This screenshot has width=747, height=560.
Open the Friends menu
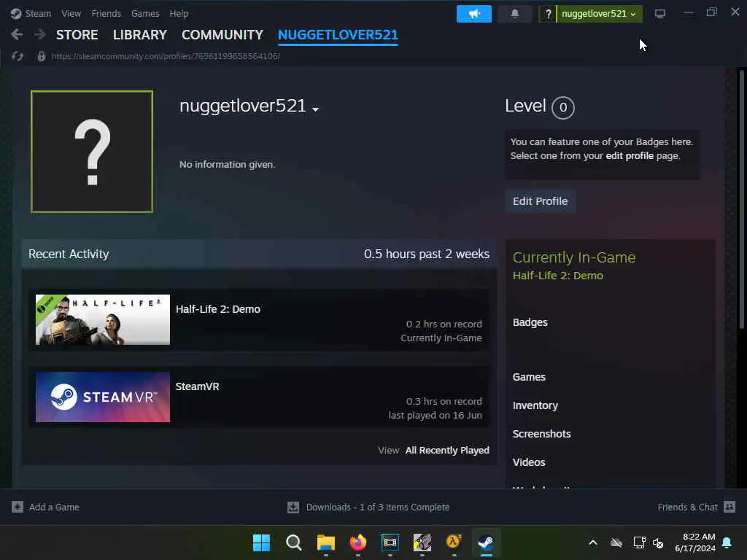click(107, 13)
